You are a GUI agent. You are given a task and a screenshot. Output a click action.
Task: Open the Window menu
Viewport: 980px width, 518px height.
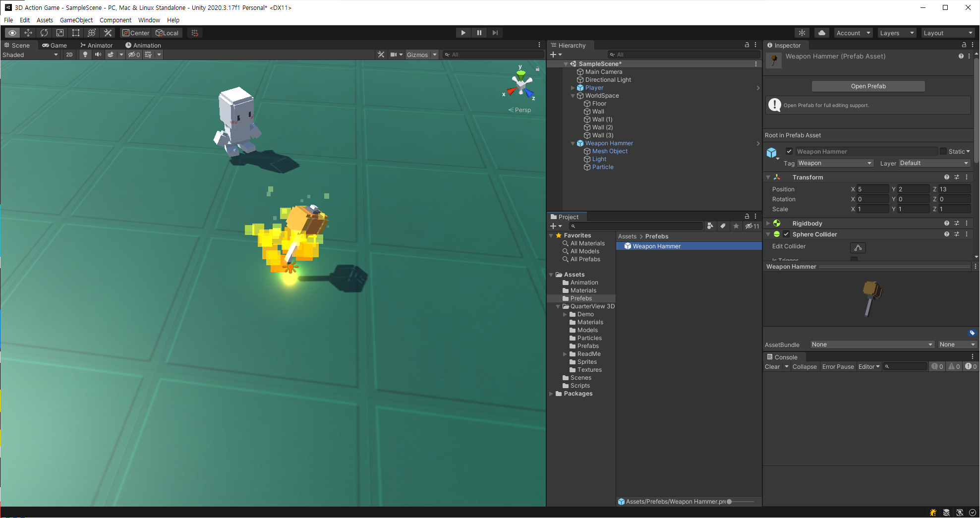click(x=149, y=20)
